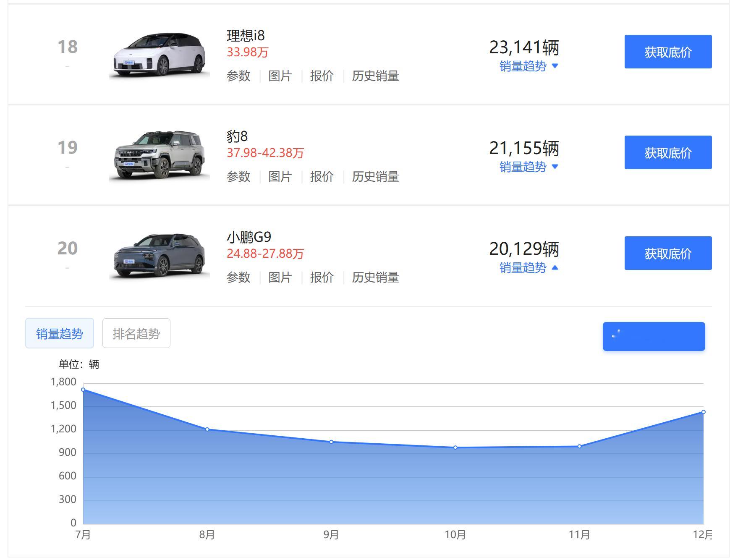Click rank number 20
The image size is (730, 560).
[x=68, y=248]
